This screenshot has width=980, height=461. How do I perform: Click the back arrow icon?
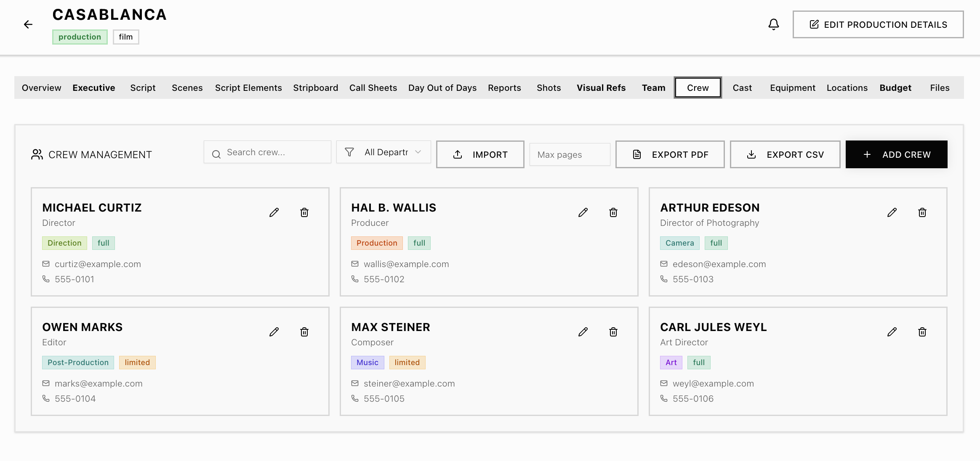(28, 24)
